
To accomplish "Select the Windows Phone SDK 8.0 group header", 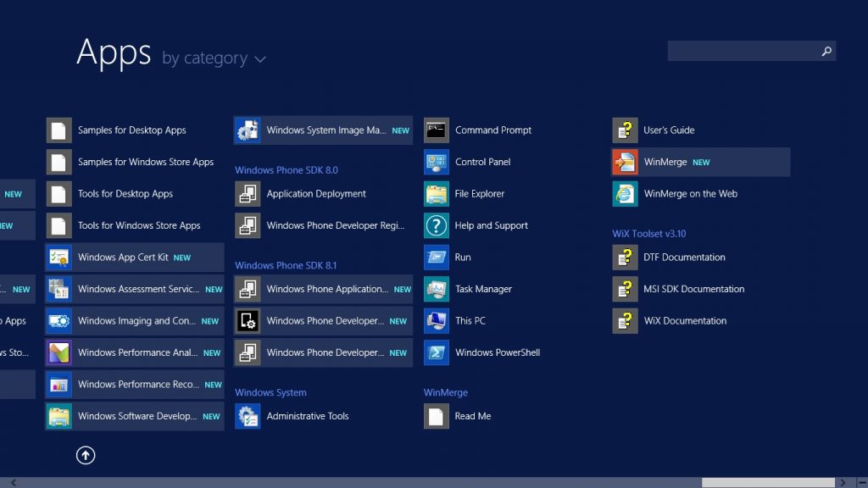I will [x=286, y=170].
